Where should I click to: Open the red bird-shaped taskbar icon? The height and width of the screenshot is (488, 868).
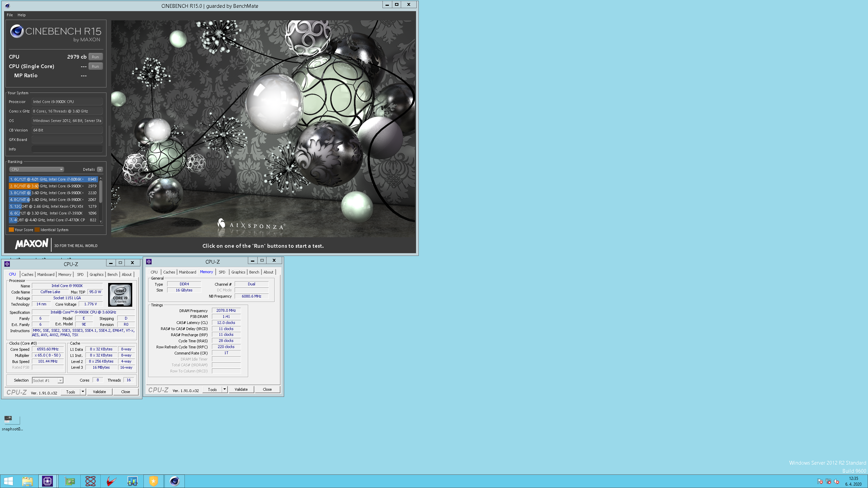pos(111,481)
